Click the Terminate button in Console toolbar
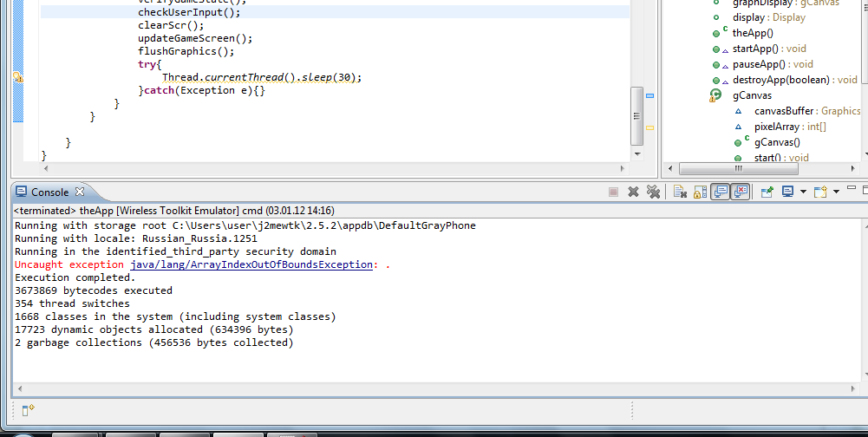 coord(613,192)
